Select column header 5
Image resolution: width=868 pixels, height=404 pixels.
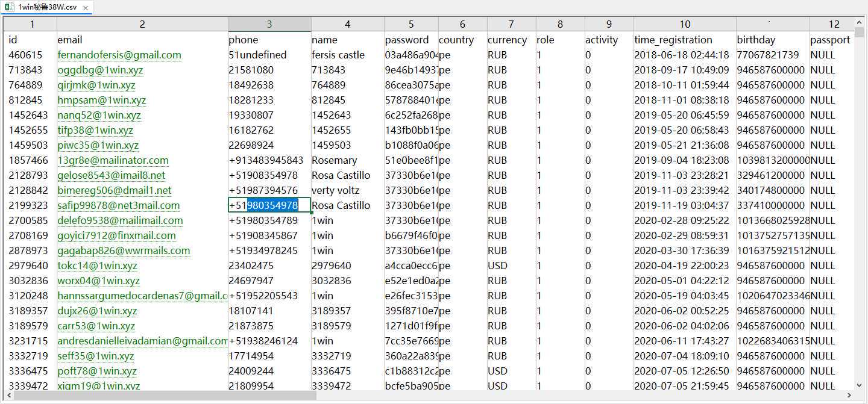(411, 24)
